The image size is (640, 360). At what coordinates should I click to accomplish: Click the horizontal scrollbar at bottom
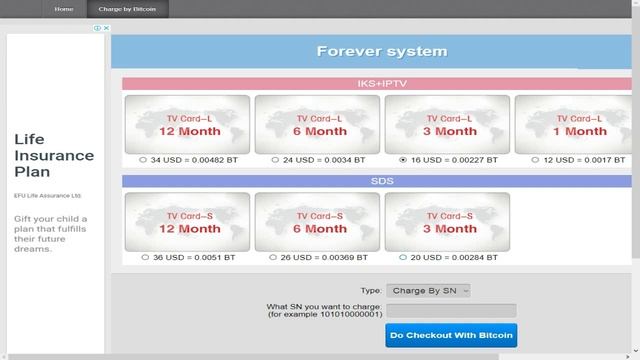tap(253, 357)
